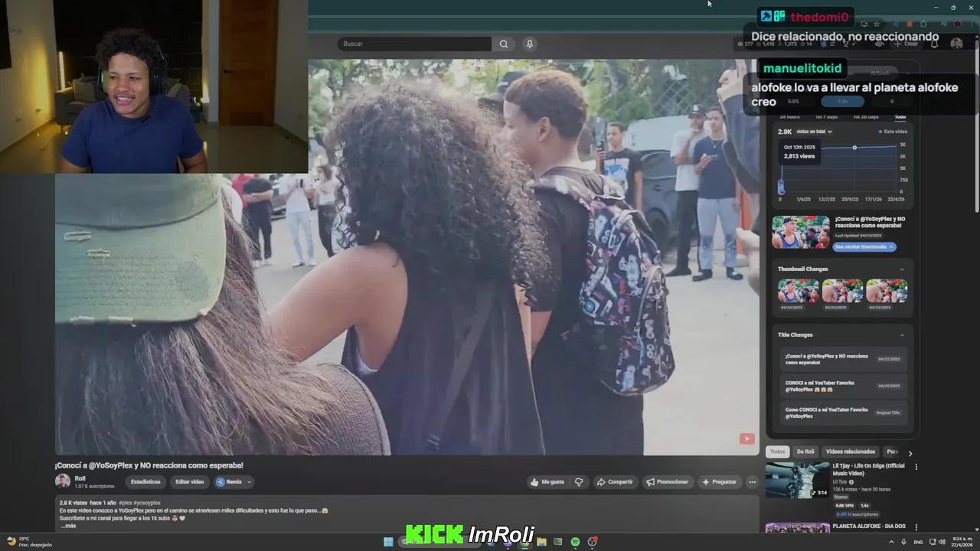Open thumbnail change dated 04/22/2023
Screen dimensions: 980x551
(x=887, y=291)
